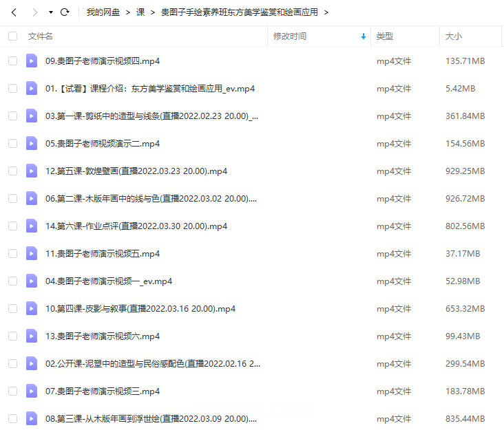Click the refresh icon

pyautogui.click(x=65, y=12)
